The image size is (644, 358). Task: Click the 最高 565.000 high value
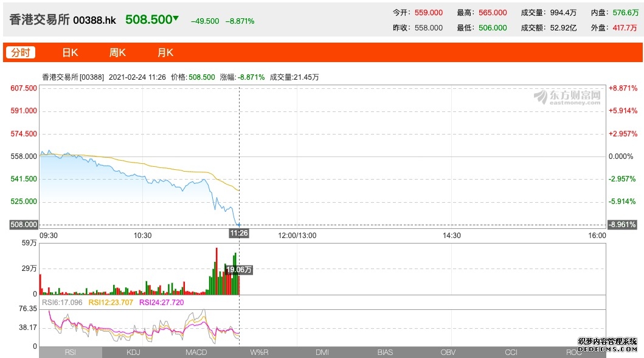[493, 13]
